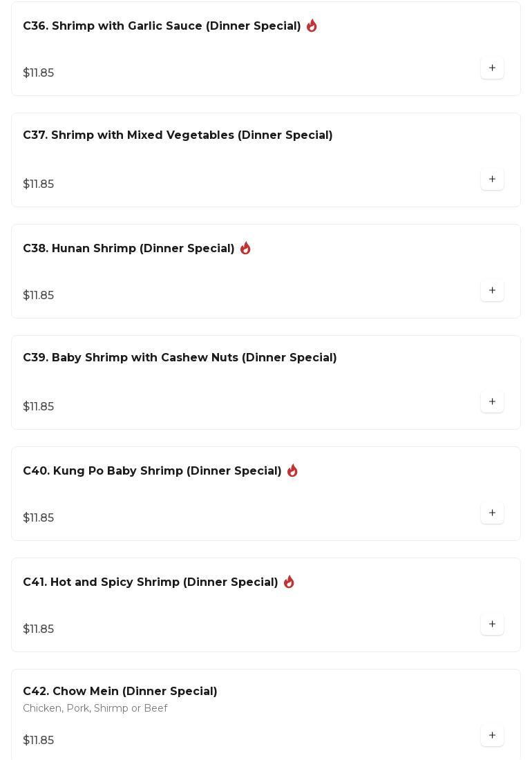Add C42 Chow Mein to cart
Image resolution: width=532 pixels, height=760 pixels.
[492, 735]
